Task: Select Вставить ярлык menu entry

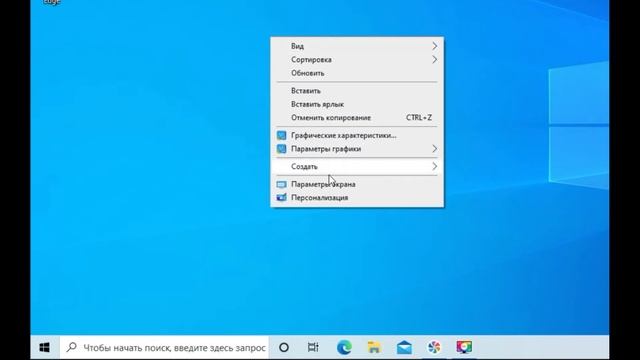Action: point(357,104)
